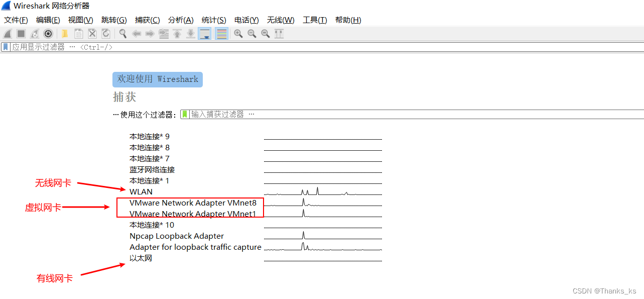Reset text to normal size icon
Screen dimensions: 644x299
[266, 34]
